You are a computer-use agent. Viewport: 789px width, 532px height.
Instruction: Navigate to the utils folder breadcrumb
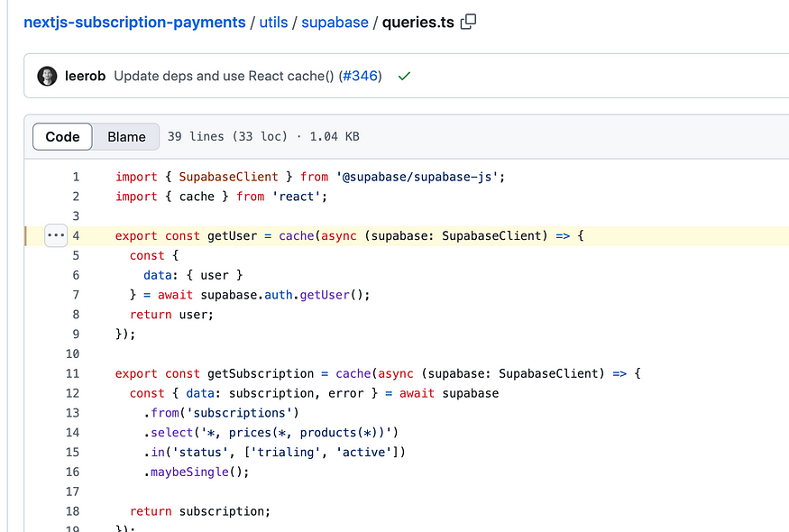click(x=274, y=23)
